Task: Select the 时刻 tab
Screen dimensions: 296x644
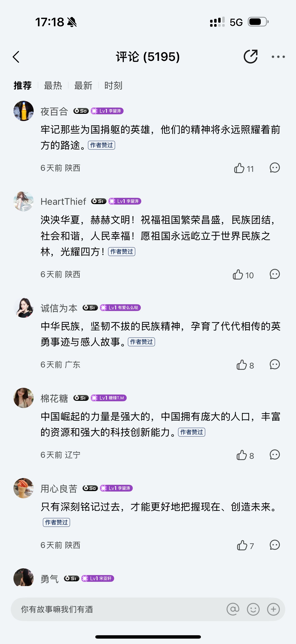Action: (x=113, y=86)
